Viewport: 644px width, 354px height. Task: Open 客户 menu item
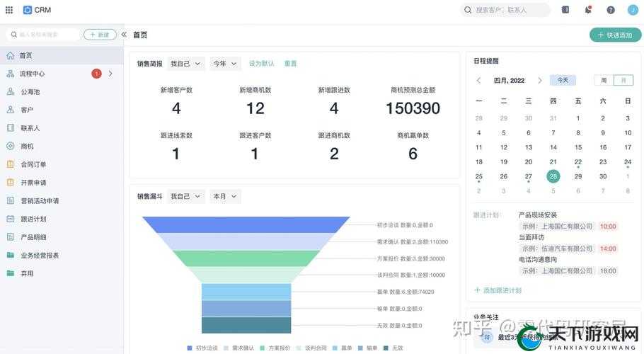point(62,110)
